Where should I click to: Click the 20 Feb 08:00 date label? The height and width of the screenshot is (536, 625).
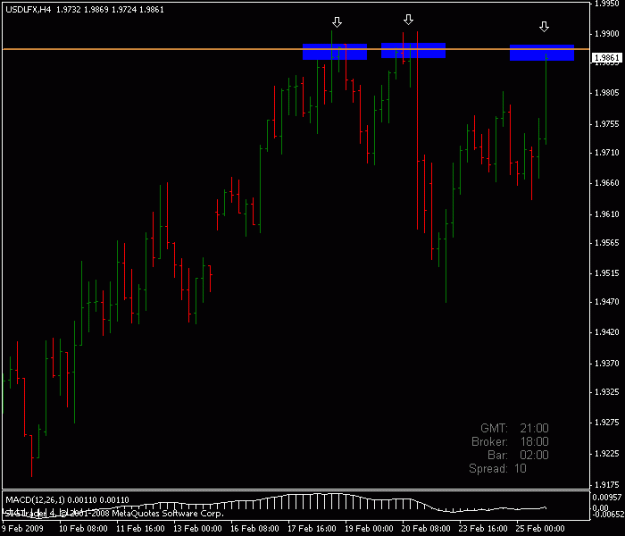pyautogui.click(x=426, y=529)
